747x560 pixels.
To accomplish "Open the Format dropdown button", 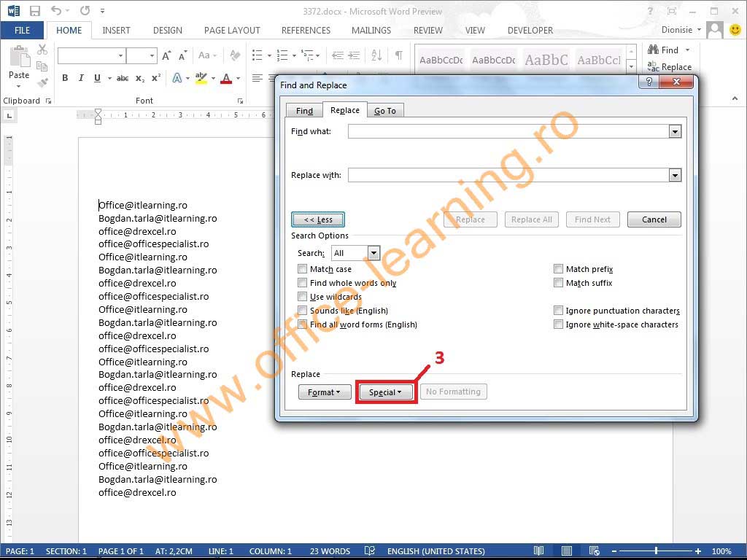I will click(x=325, y=392).
